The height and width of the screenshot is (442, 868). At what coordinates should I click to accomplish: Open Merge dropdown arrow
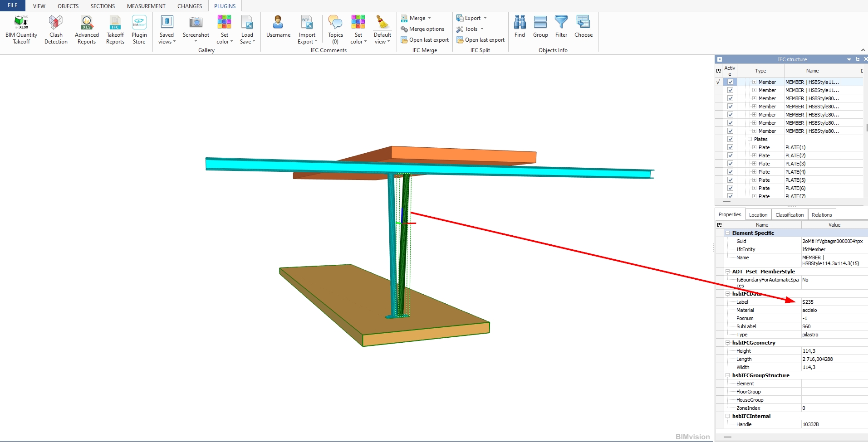point(429,18)
